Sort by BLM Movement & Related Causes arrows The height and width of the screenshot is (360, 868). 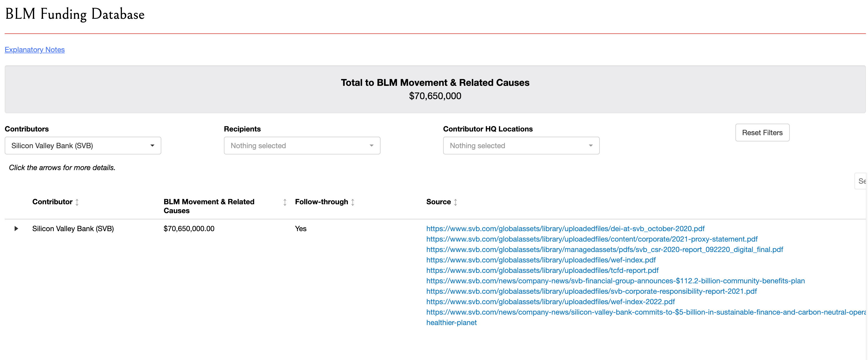(285, 202)
